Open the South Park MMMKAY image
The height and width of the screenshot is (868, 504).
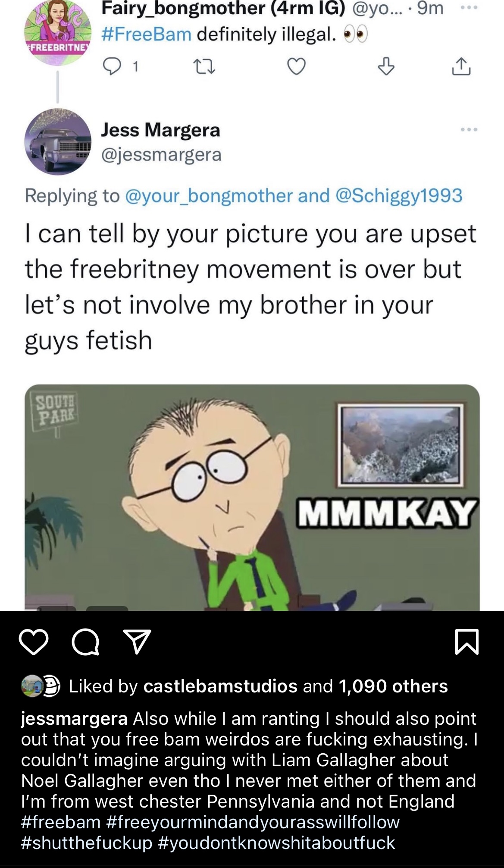coord(252,497)
